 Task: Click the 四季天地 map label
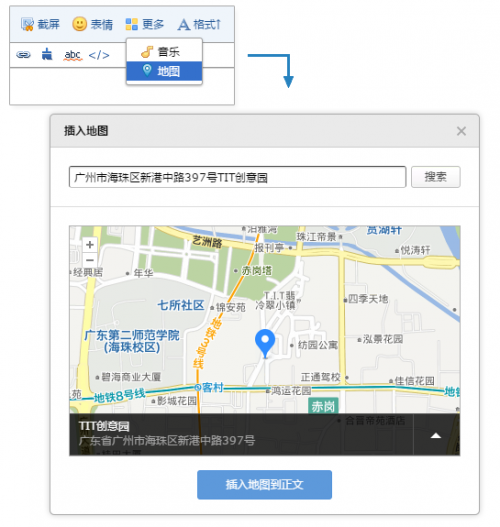368,299
